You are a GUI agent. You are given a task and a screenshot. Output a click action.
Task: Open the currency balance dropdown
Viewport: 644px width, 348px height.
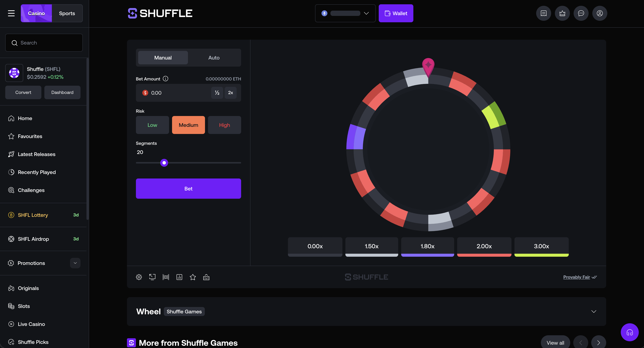click(345, 13)
